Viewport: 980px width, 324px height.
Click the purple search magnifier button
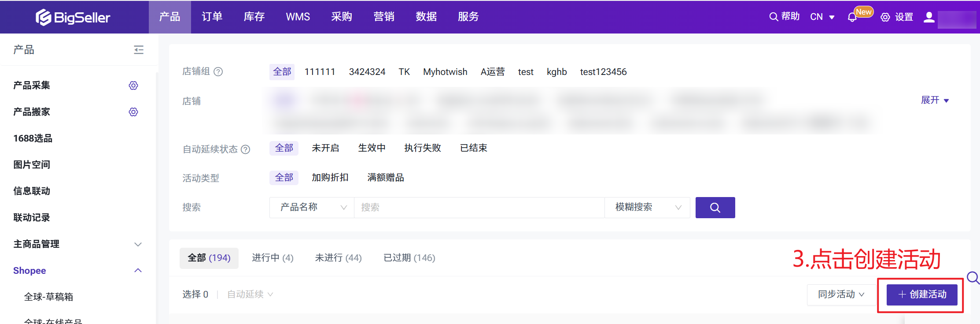click(x=715, y=208)
